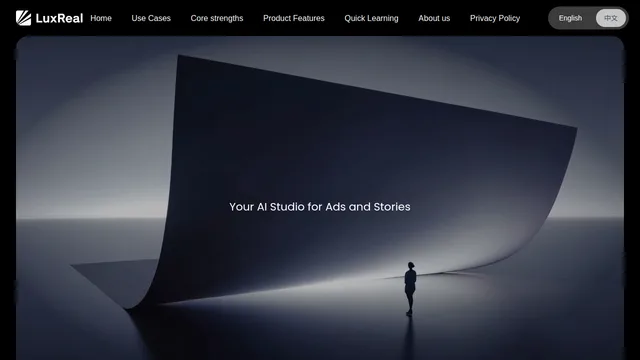This screenshot has height=360, width=640.
Task: Open the Use Cases section
Action: pos(151,18)
